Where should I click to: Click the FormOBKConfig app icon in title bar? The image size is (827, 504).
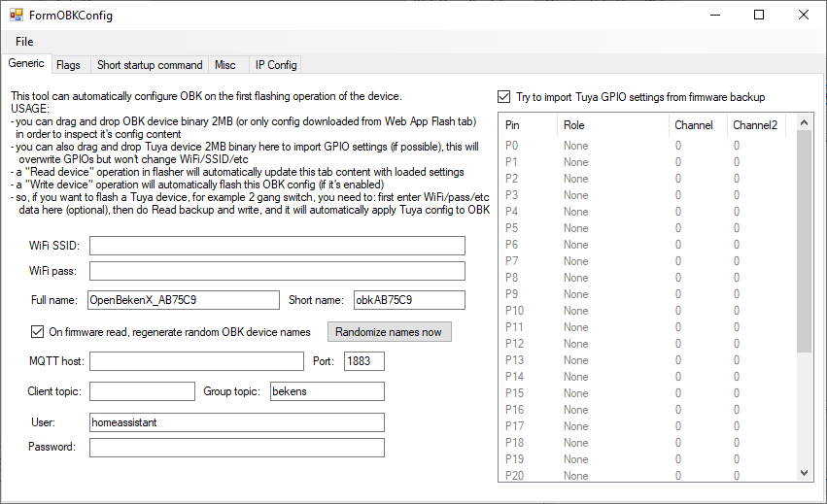tap(17, 15)
